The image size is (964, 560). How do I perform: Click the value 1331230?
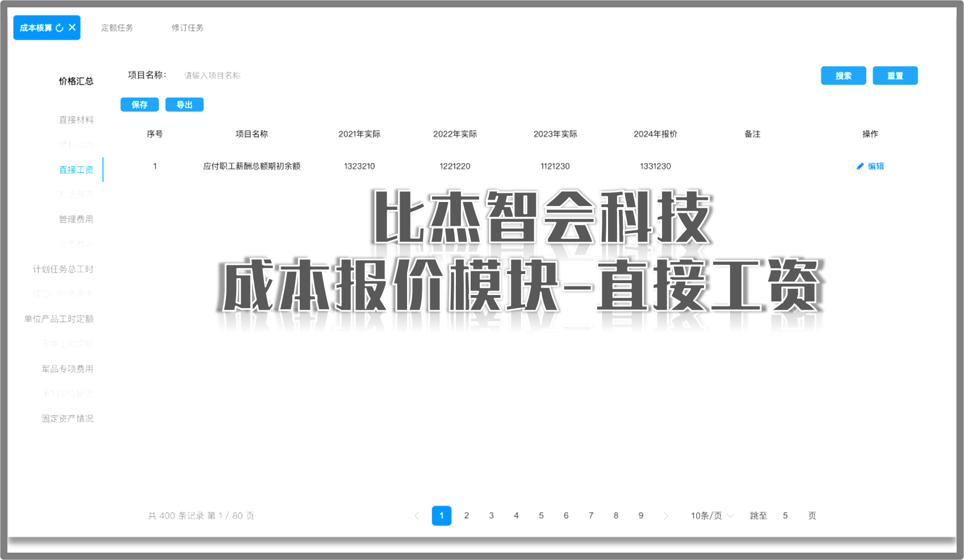pyautogui.click(x=655, y=166)
